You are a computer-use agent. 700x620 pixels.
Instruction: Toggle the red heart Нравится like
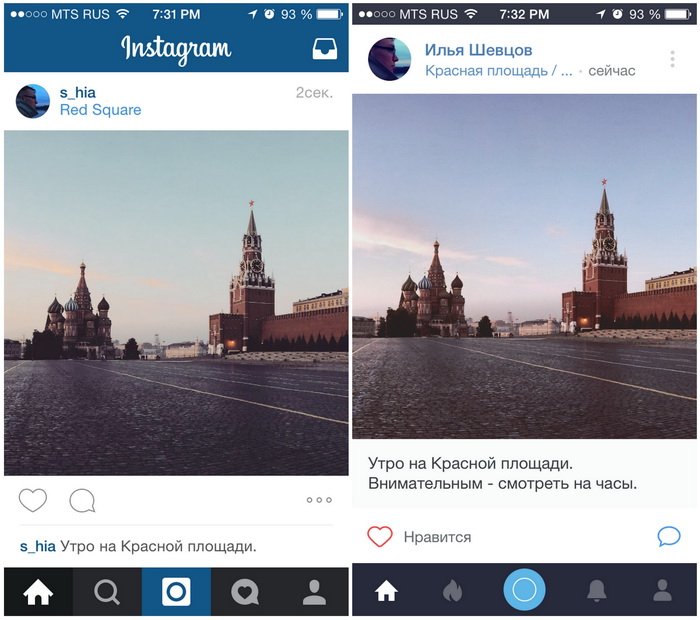click(x=380, y=536)
